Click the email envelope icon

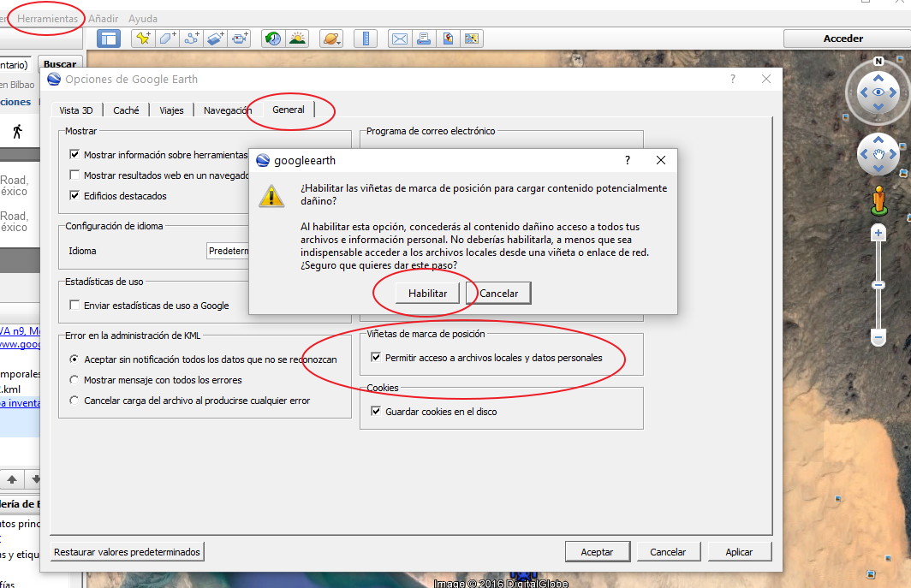pos(399,39)
